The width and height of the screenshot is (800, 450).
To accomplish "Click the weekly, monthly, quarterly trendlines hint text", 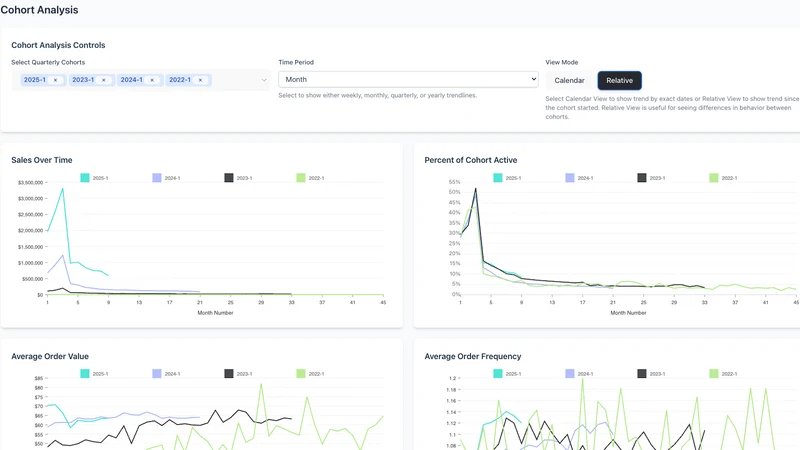I will [x=378, y=95].
